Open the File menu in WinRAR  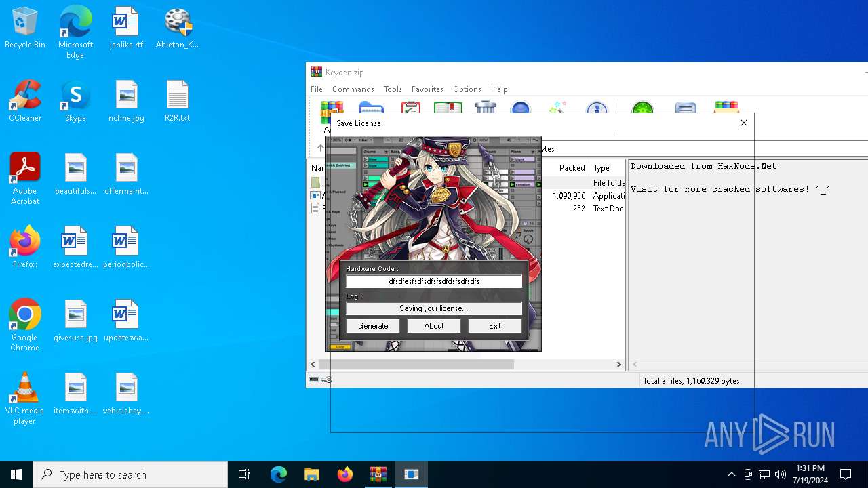click(317, 89)
